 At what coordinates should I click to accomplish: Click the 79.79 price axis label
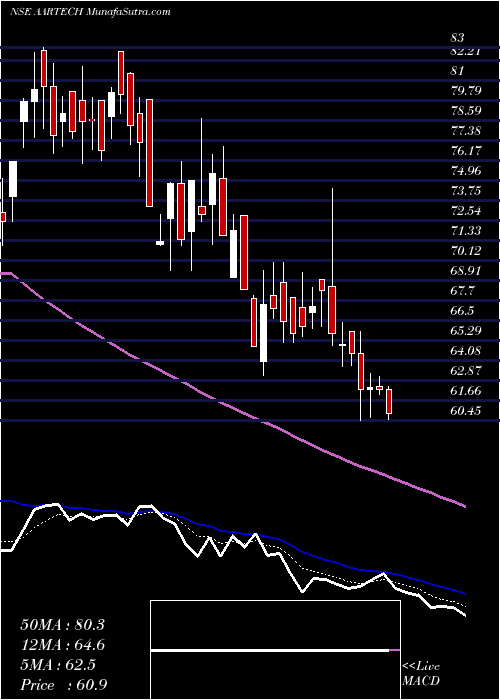465,91
